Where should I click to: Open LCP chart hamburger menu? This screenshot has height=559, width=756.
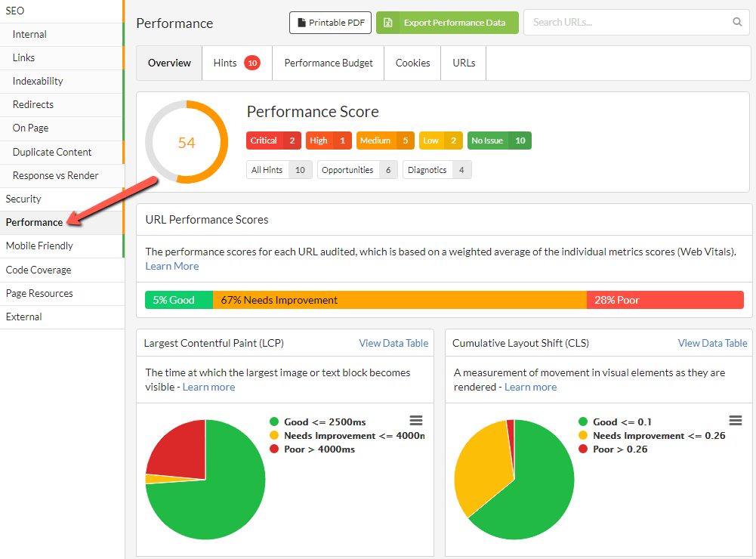click(x=416, y=421)
